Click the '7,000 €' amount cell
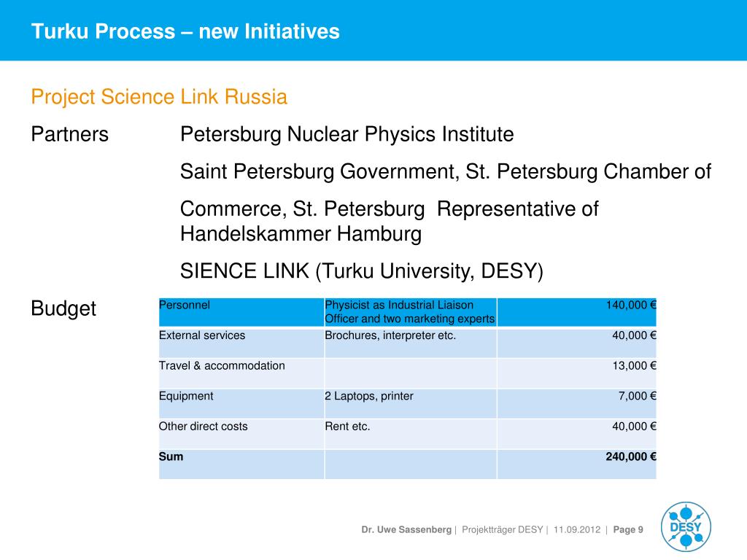 coord(576,403)
